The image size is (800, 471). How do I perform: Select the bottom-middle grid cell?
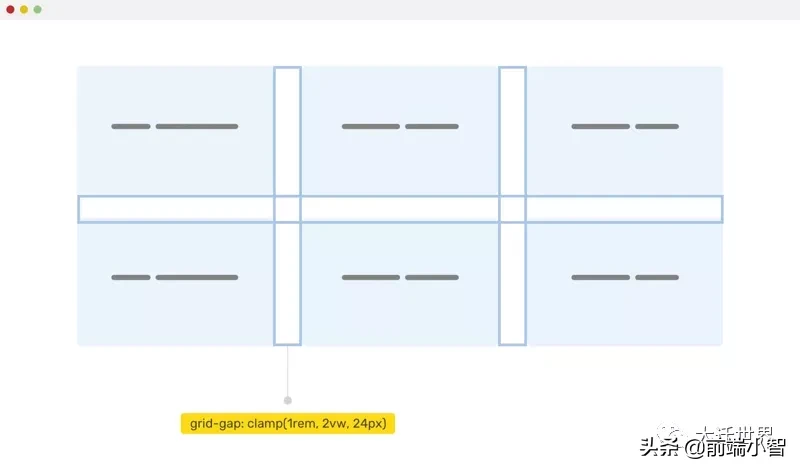pyautogui.click(x=400, y=284)
